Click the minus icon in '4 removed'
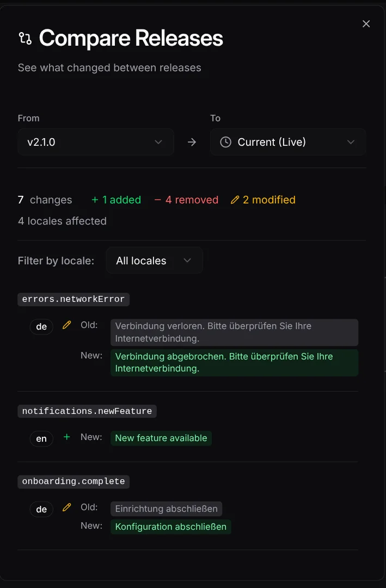Screen dimensions: 386x588 157,200
